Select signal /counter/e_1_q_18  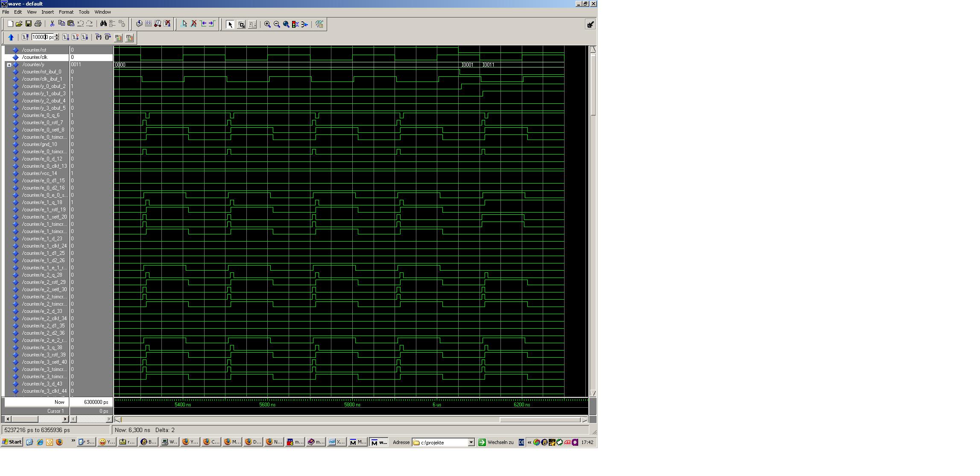click(x=42, y=202)
